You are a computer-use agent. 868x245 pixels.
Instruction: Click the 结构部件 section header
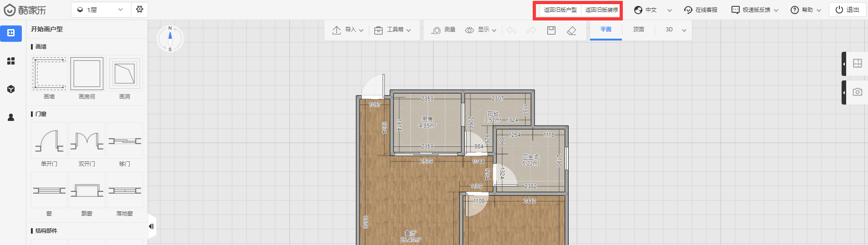45,231
